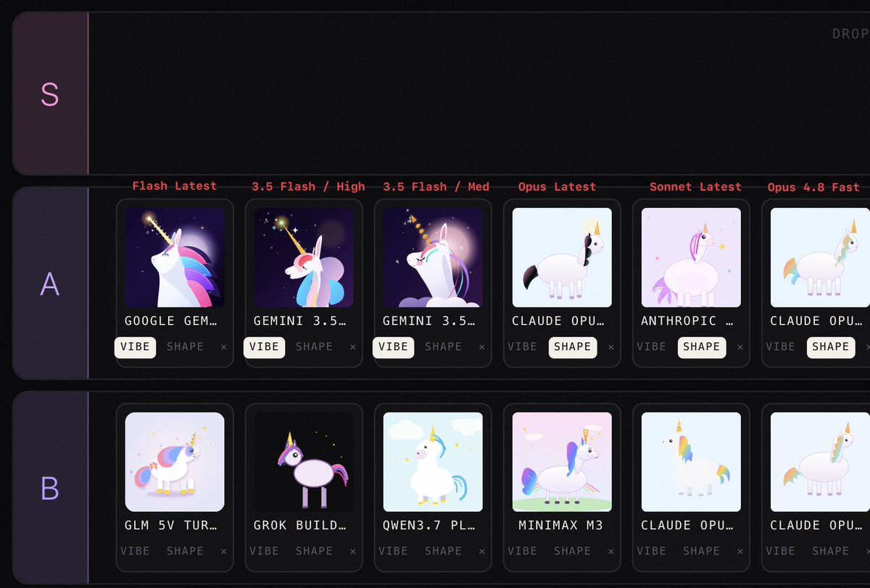Turn off SHAPE on A-tier Opus 4.8 Fast card

(830, 347)
